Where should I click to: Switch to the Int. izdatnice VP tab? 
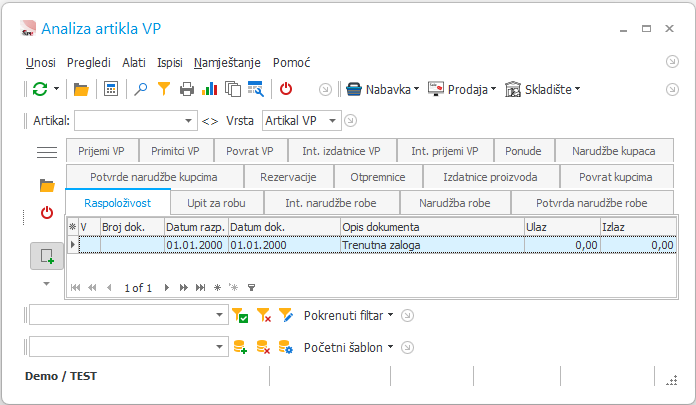tap(341, 151)
